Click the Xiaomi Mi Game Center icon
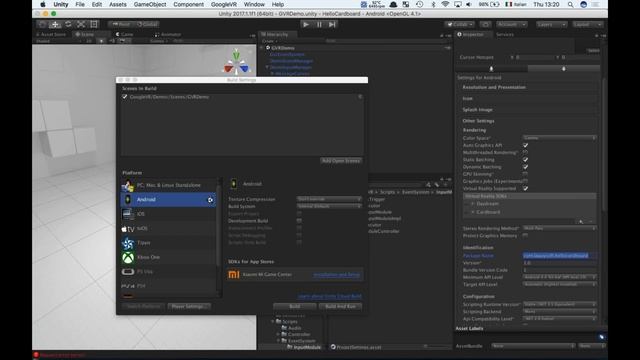 point(234,274)
